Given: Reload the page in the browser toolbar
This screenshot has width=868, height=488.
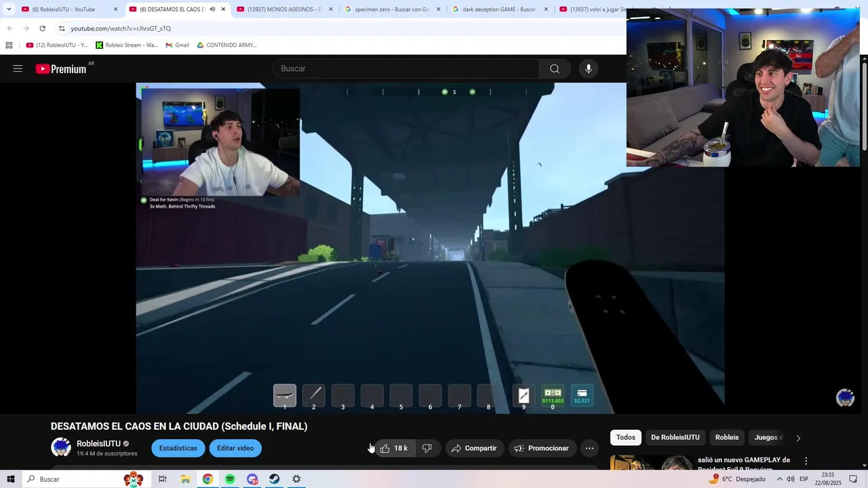Looking at the screenshot, I should pyautogui.click(x=42, y=28).
